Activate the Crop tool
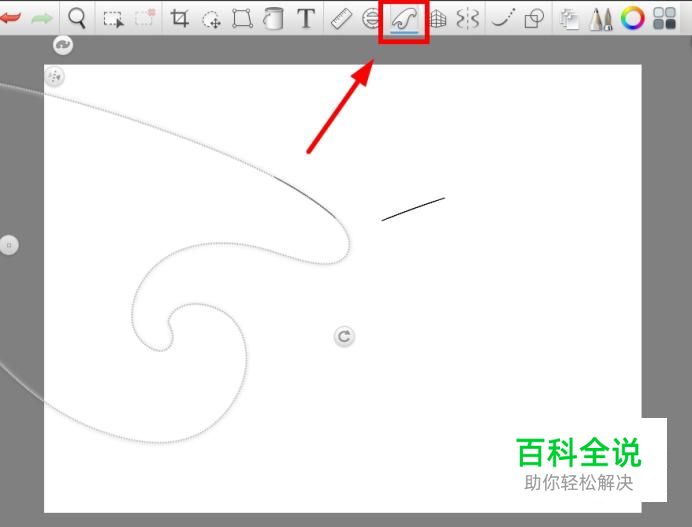692x527 pixels. click(x=180, y=19)
